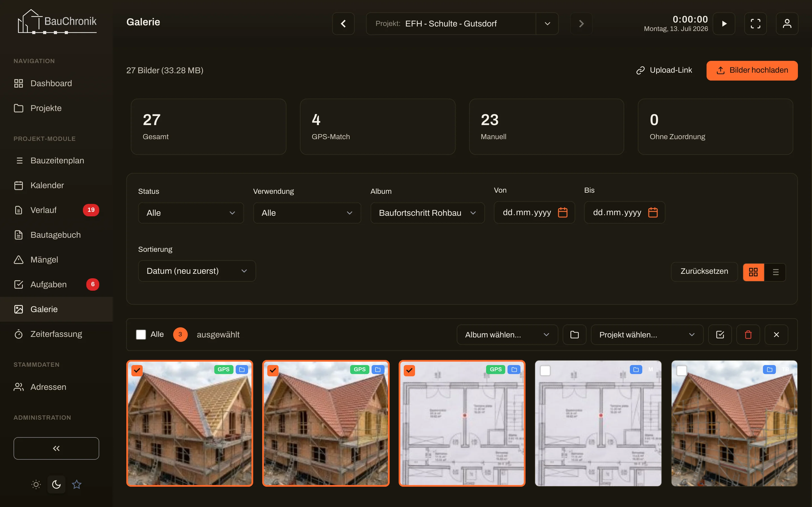This screenshot has width=812, height=507.
Task: Check the Alle select-all checkbox
Action: [x=141, y=334]
